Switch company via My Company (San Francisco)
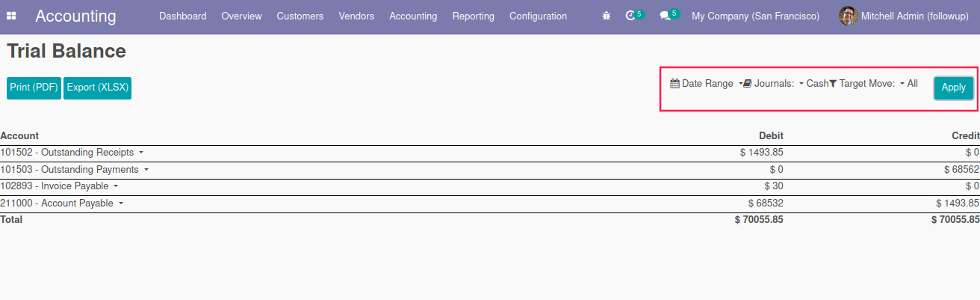 (755, 16)
